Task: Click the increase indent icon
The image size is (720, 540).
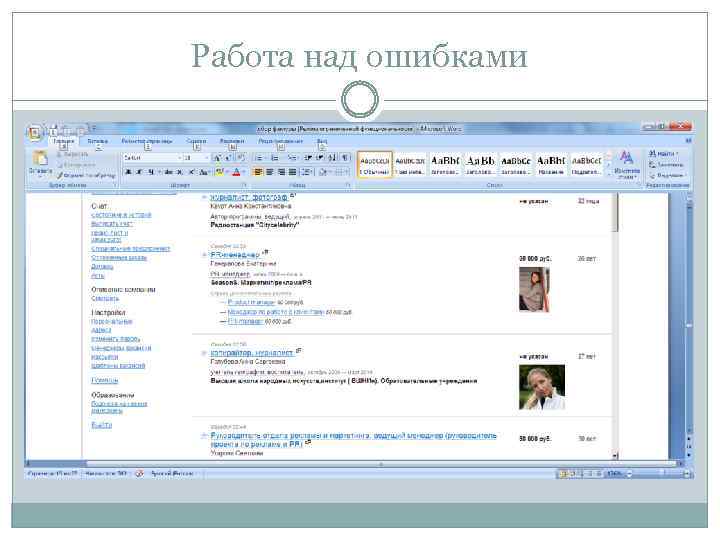Action: tap(320, 158)
